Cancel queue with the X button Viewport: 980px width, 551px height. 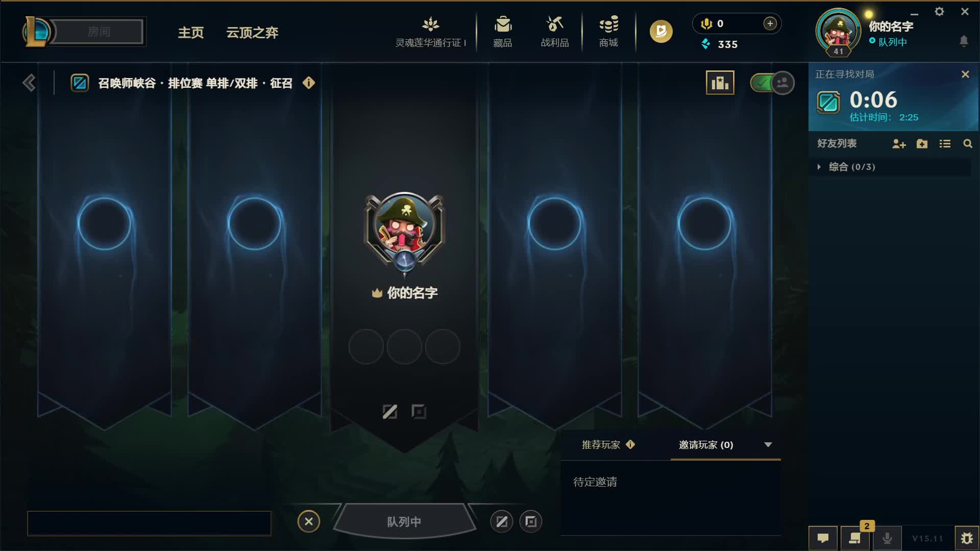[x=309, y=521]
